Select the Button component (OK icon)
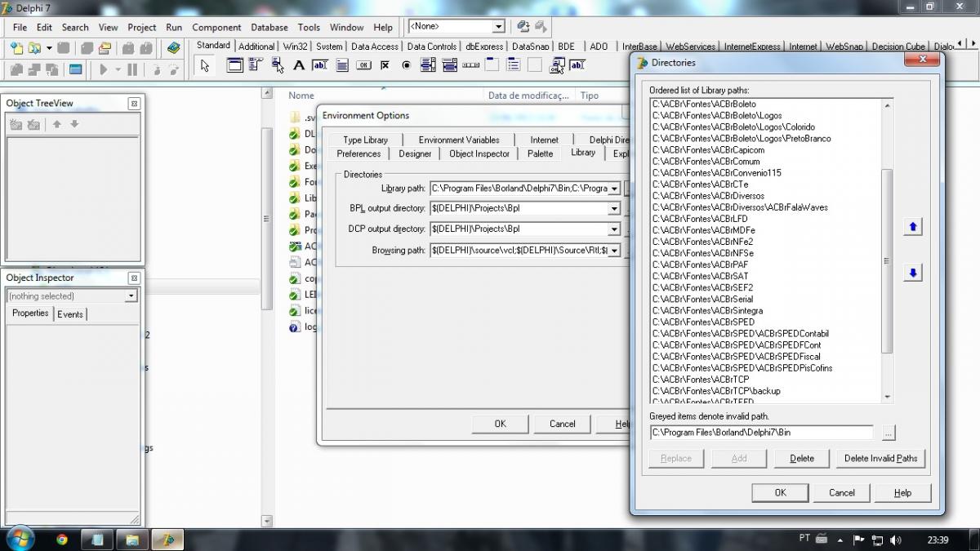The width and height of the screenshot is (980, 551). pos(363,65)
